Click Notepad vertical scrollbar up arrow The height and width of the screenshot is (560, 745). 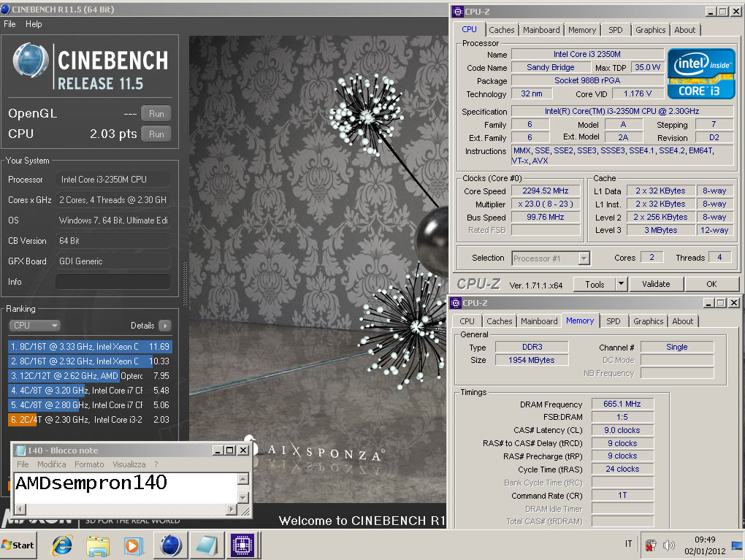click(243, 479)
